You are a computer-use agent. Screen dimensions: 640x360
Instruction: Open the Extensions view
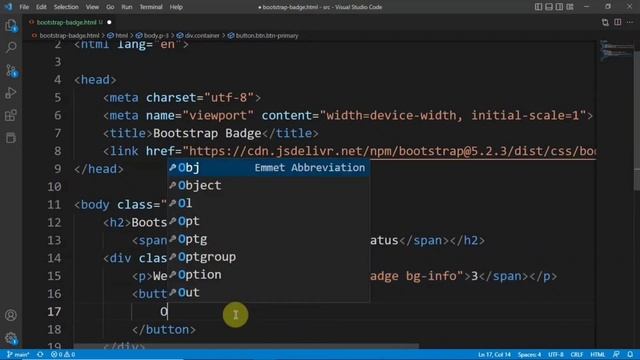coord(11,116)
